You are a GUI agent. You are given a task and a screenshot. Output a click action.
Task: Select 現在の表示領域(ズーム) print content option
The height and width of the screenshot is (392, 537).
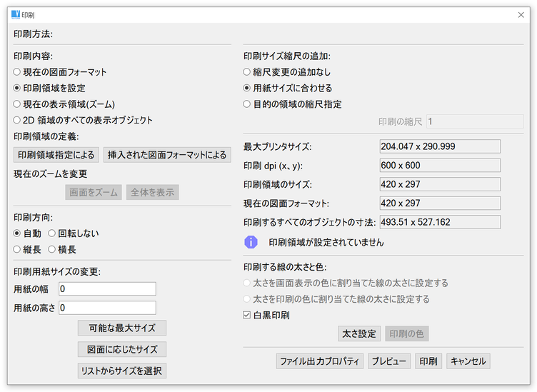[x=17, y=104]
